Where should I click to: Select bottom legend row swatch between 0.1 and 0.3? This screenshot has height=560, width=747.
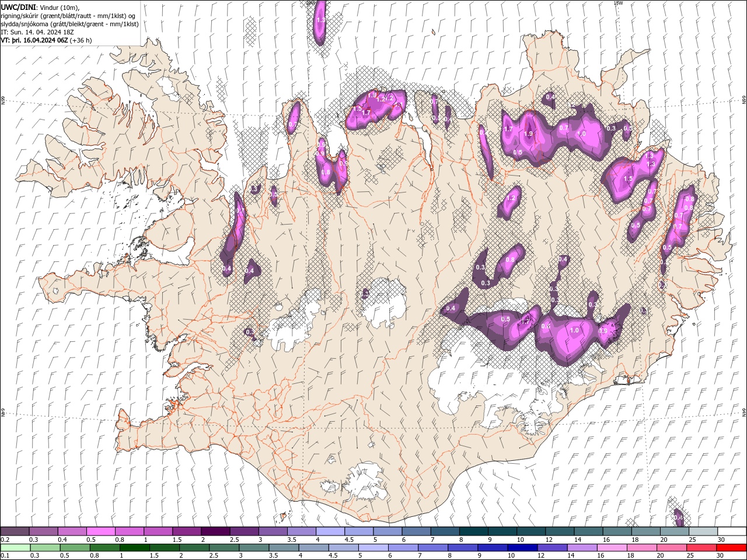click(x=15, y=548)
